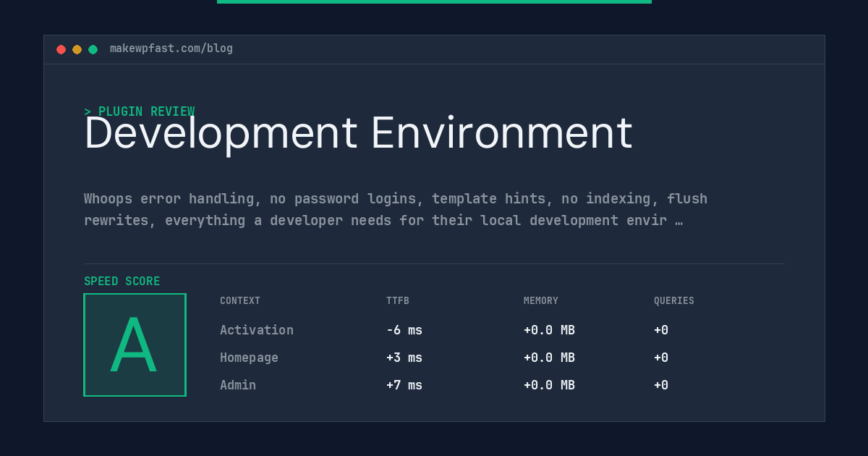Click Activation row queries +0
The width and height of the screenshot is (868, 456).
pos(661,330)
